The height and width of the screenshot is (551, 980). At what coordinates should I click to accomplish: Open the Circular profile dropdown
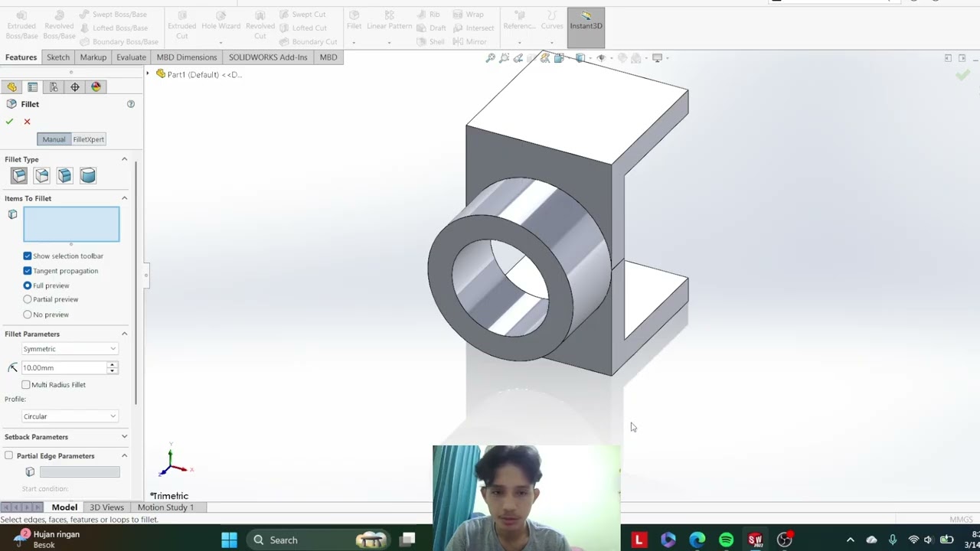click(70, 416)
